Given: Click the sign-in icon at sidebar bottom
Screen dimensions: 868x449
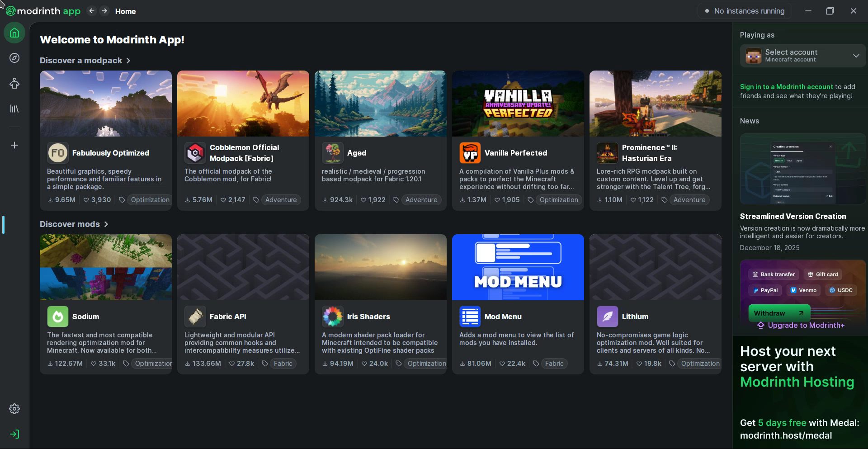Looking at the screenshot, I should [x=14, y=434].
